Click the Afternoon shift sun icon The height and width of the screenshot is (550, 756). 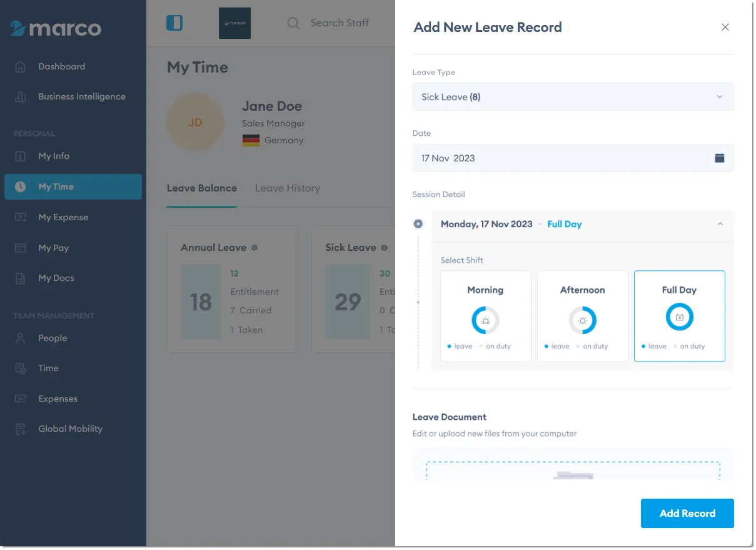point(582,320)
